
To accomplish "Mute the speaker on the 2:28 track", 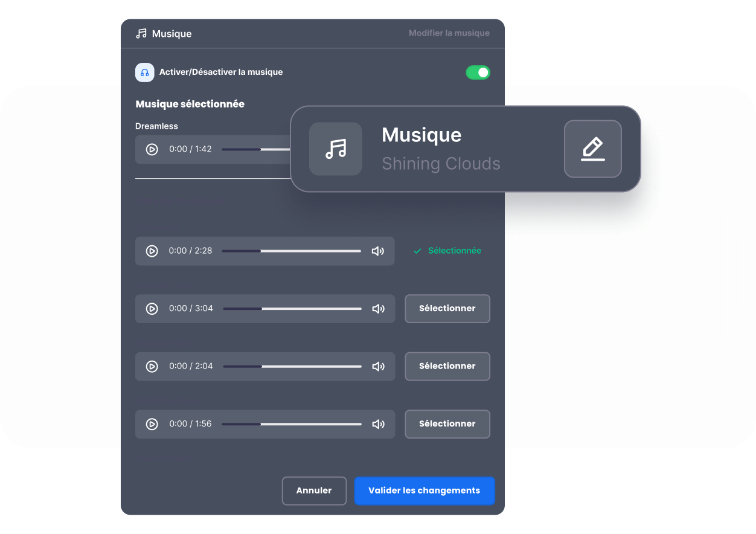I will click(378, 251).
